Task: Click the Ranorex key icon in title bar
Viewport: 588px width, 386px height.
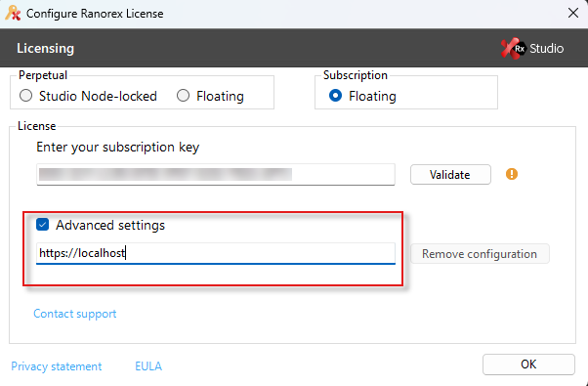Action: [13, 13]
